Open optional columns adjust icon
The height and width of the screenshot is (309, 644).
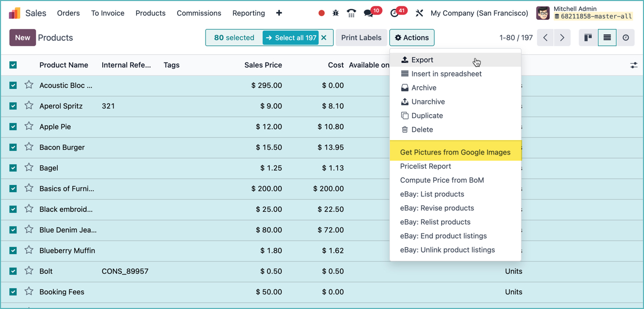634,65
